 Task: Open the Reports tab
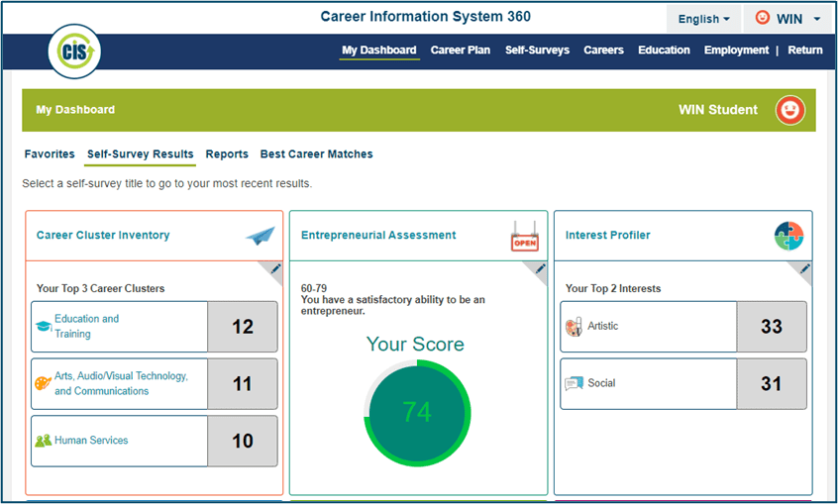click(227, 154)
